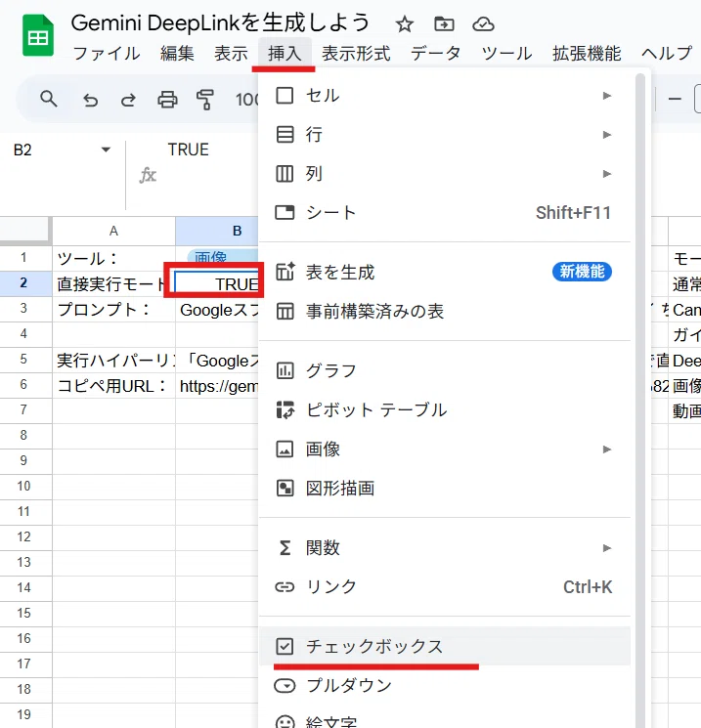Choose シート Shift+F11 menu entry
The width and height of the screenshot is (701, 728).
445,213
